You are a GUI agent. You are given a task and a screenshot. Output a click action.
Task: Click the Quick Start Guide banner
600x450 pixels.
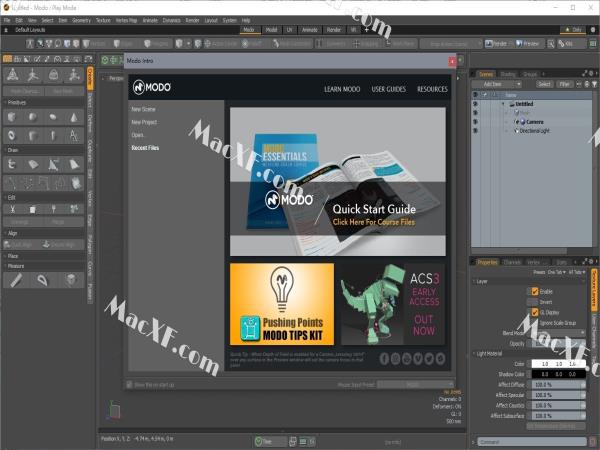(338, 182)
